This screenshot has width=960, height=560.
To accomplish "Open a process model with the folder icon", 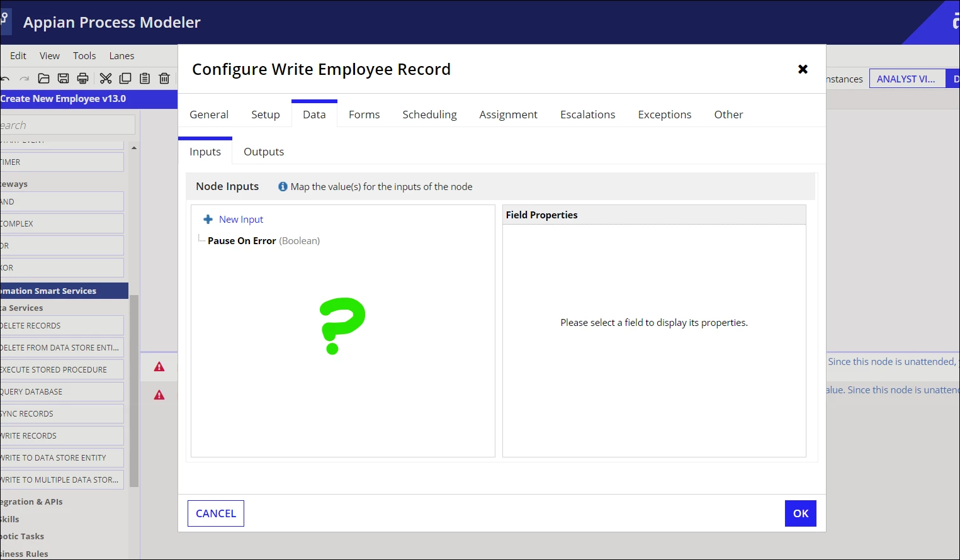I will click(43, 79).
